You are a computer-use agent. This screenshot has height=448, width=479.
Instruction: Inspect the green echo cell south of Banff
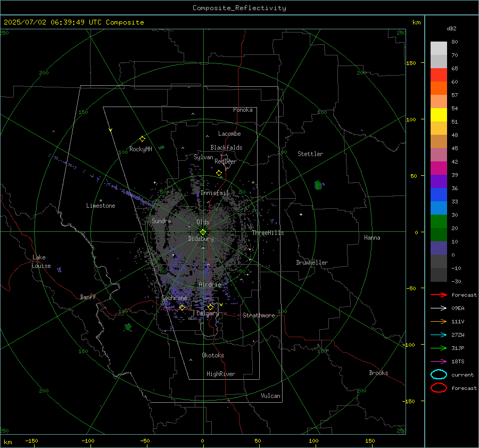(128, 327)
